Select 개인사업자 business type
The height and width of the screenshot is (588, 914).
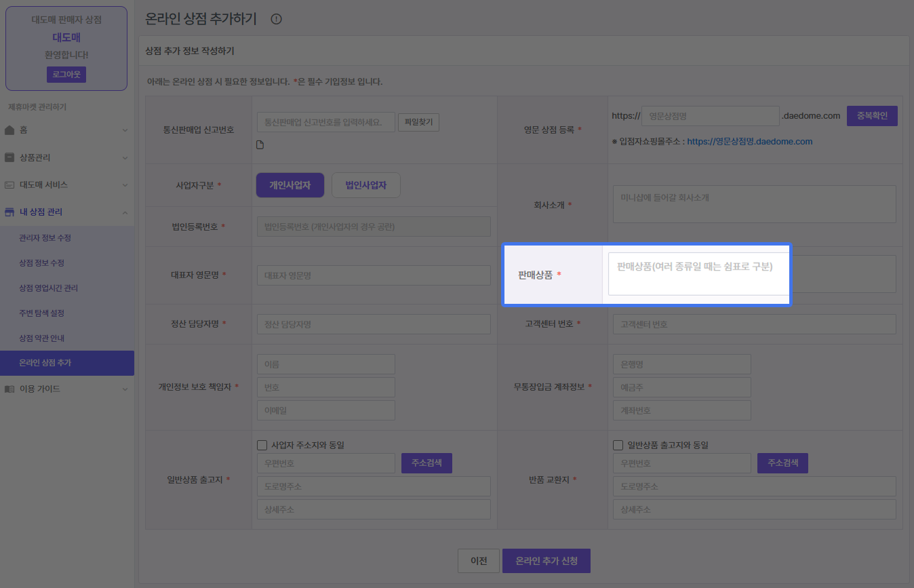(x=290, y=185)
